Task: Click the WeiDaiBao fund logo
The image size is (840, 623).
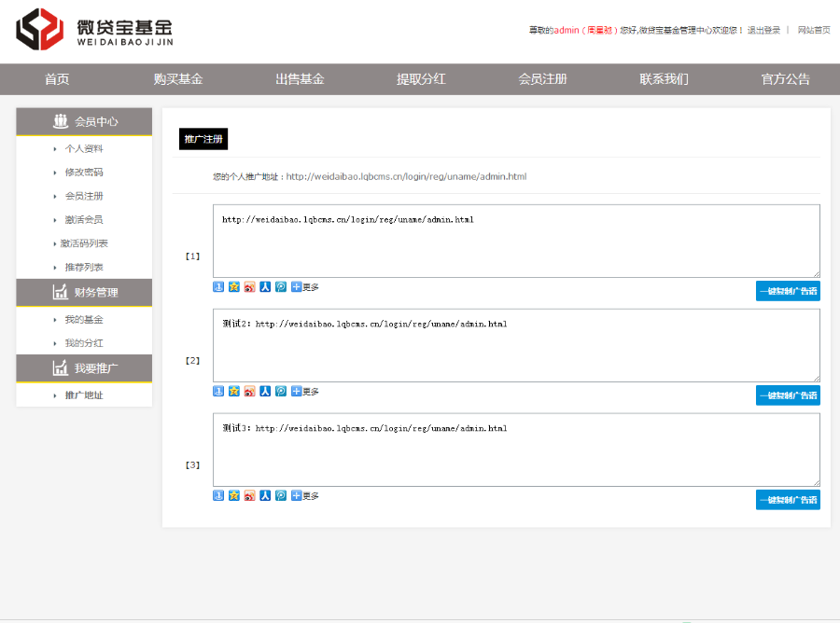Action: point(93,29)
